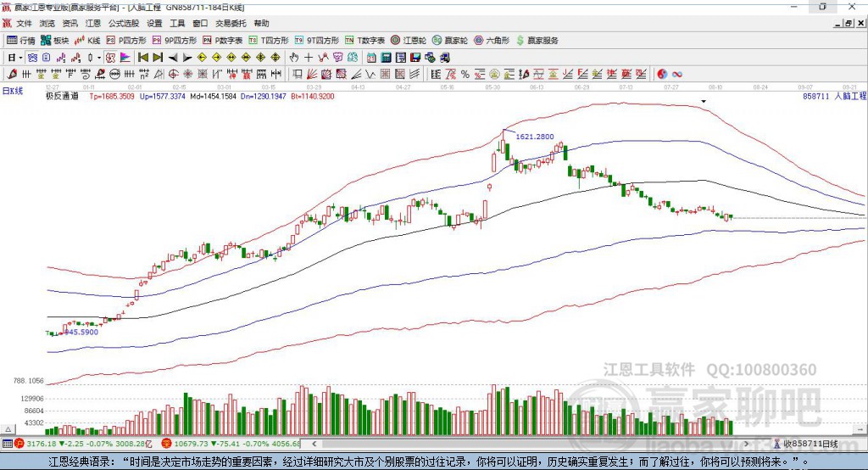Open the calculator icon
Image resolution: width=868 pixels, height=470 pixels.
386,57
